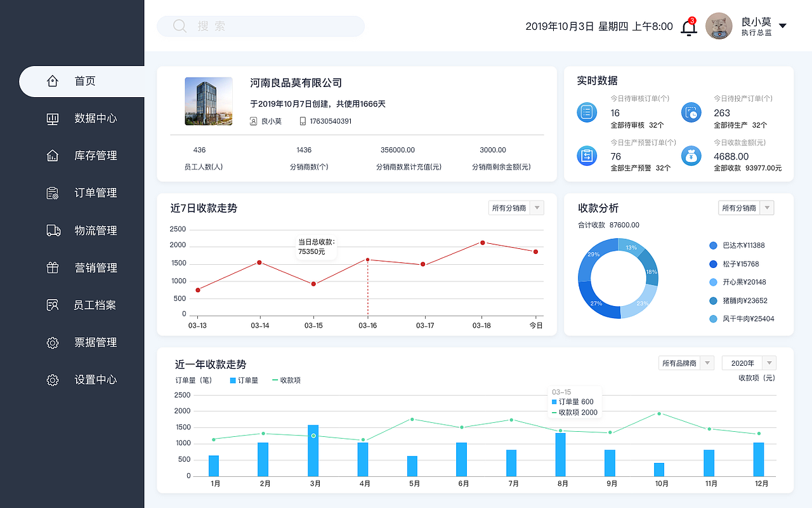The image size is (812, 508).
Task: Toggle the 收款项 legend line
Action: click(x=289, y=382)
